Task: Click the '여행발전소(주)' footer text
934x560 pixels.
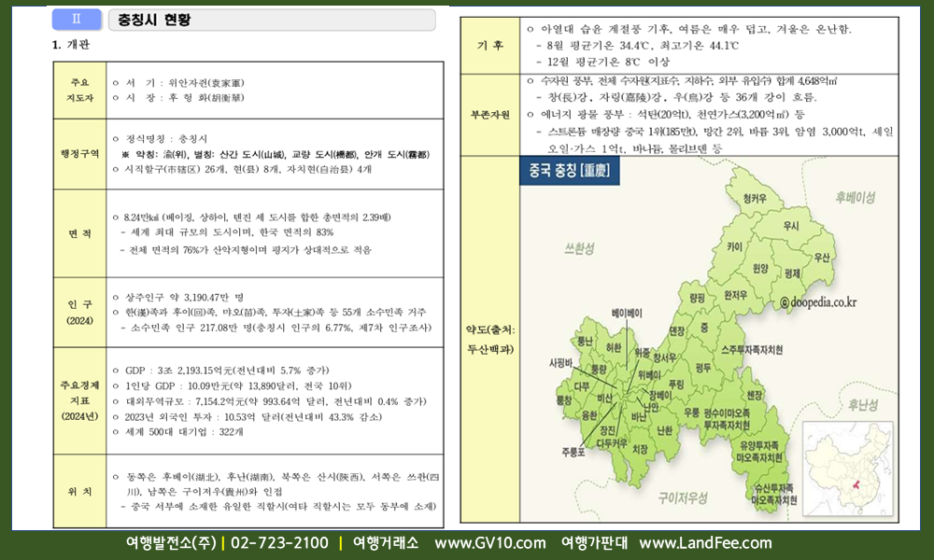Action: click(171, 543)
